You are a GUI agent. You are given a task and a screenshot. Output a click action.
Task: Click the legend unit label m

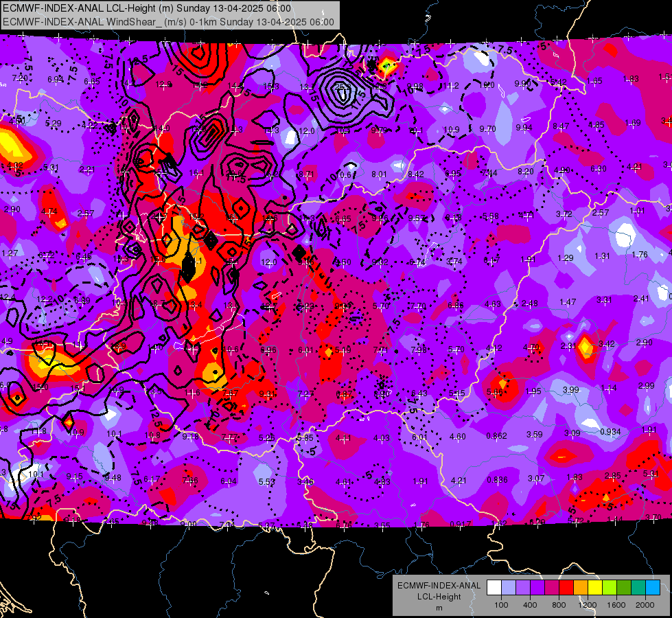point(439,608)
